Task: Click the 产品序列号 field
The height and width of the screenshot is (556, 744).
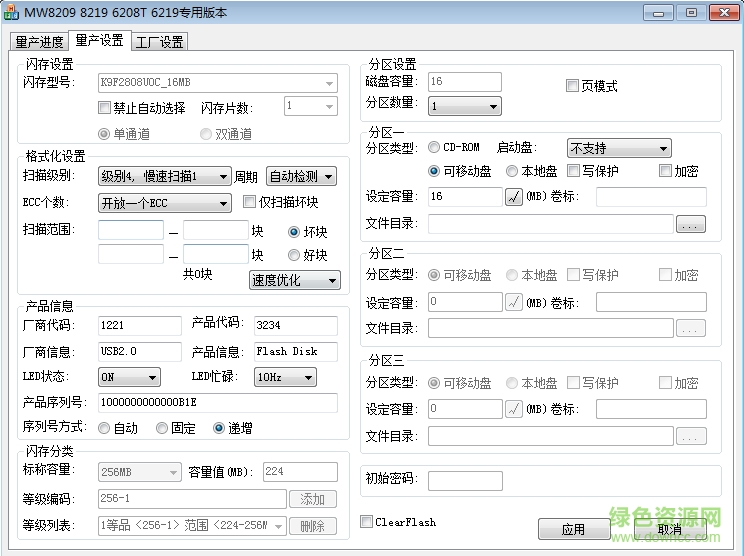Action: pos(218,403)
